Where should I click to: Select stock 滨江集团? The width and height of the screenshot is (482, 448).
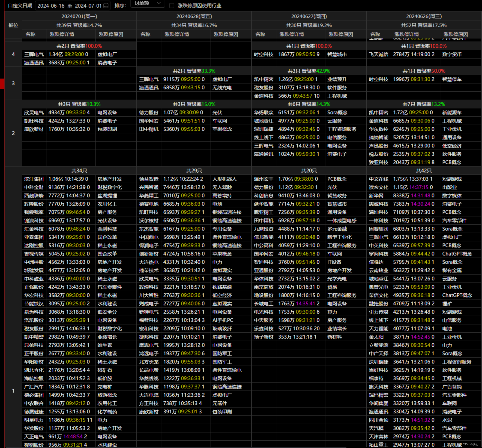[34, 179]
